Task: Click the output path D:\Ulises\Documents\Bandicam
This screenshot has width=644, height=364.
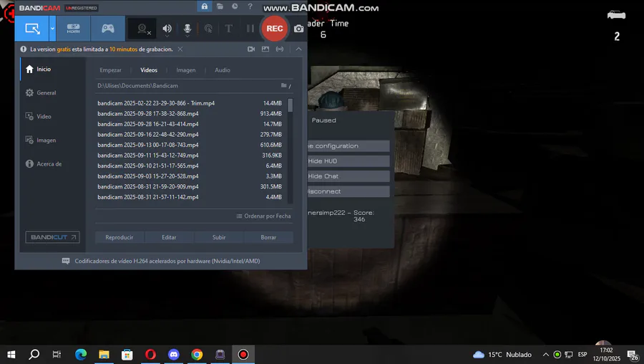Action: coord(137,85)
